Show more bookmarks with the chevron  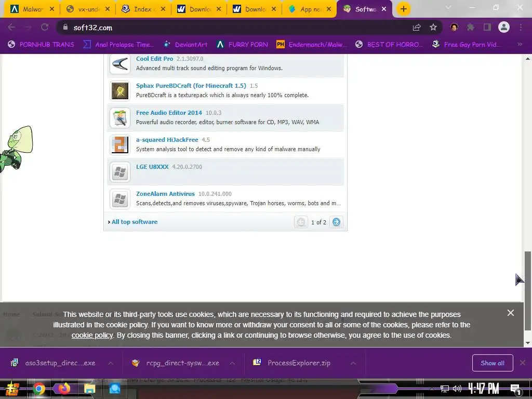(x=520, y=44)
